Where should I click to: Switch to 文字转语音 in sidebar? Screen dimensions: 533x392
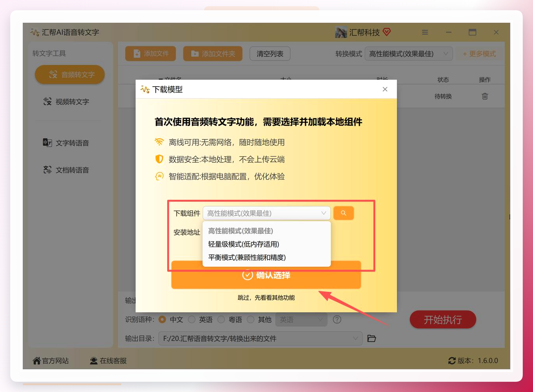pos(66,143)
